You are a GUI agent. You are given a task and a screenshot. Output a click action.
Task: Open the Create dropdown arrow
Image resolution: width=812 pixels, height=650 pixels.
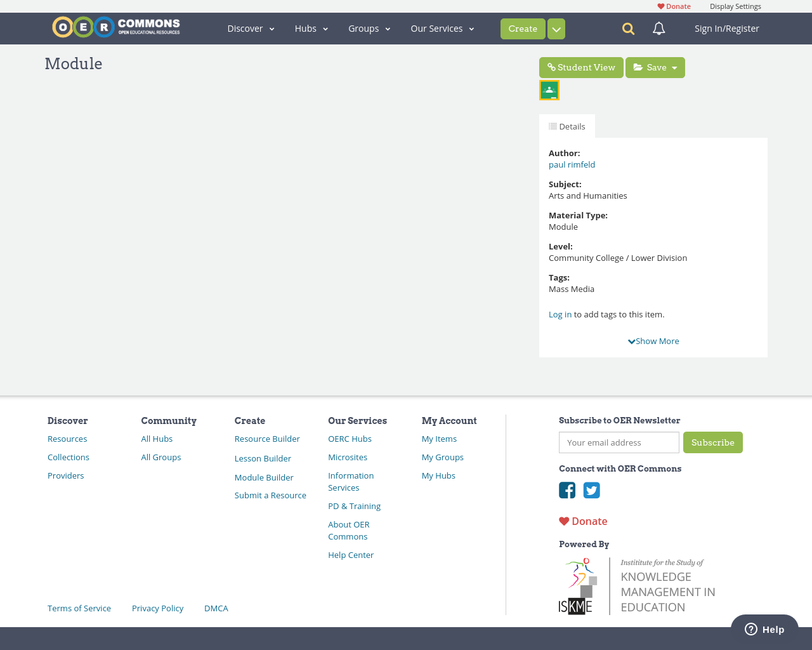point(556,29)
